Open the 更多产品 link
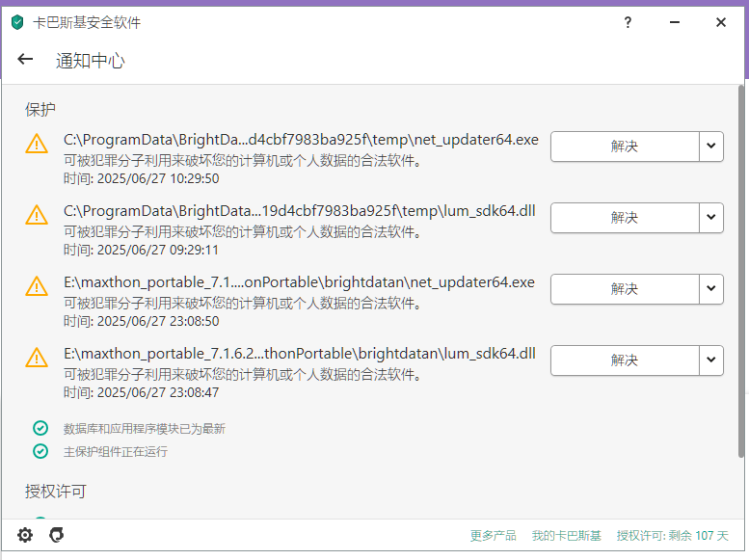Screen dimensions: 749x560 (x=493, y=536)
